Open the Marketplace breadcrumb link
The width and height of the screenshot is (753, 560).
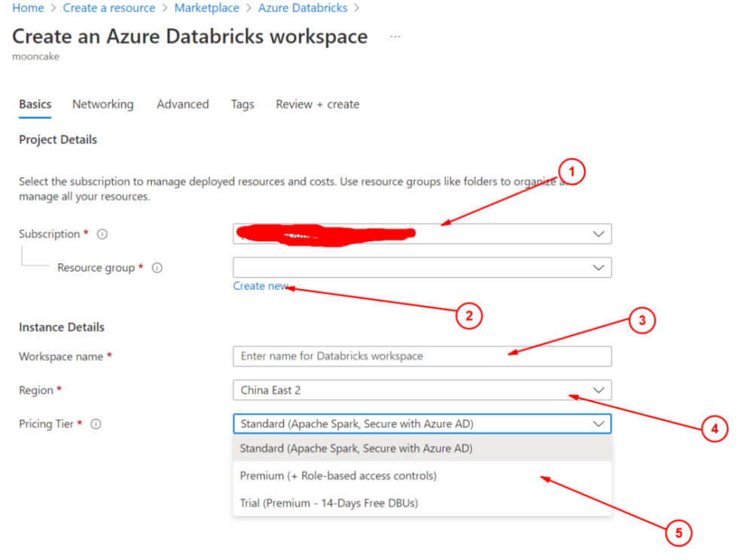(207, 8)
